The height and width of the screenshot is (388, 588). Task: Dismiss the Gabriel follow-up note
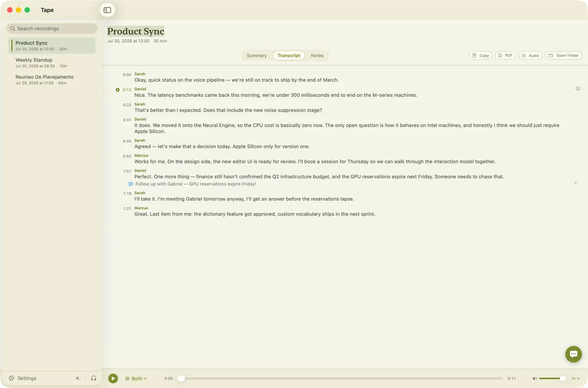click(x=575, y=183)
